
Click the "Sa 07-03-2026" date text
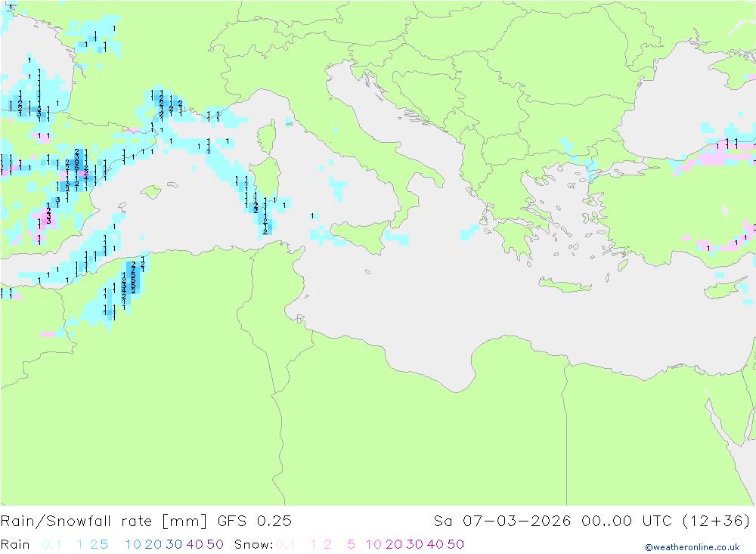coord(502,522)
